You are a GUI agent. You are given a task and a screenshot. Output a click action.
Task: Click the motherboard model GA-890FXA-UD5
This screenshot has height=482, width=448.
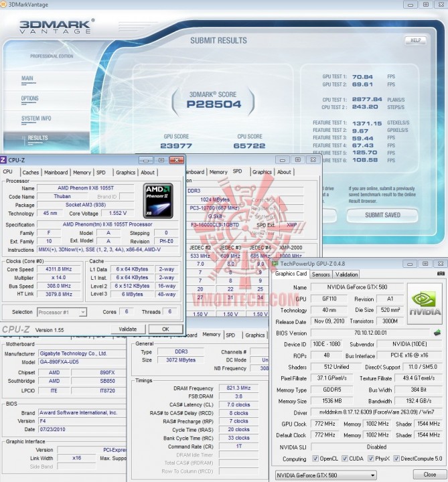82,361
